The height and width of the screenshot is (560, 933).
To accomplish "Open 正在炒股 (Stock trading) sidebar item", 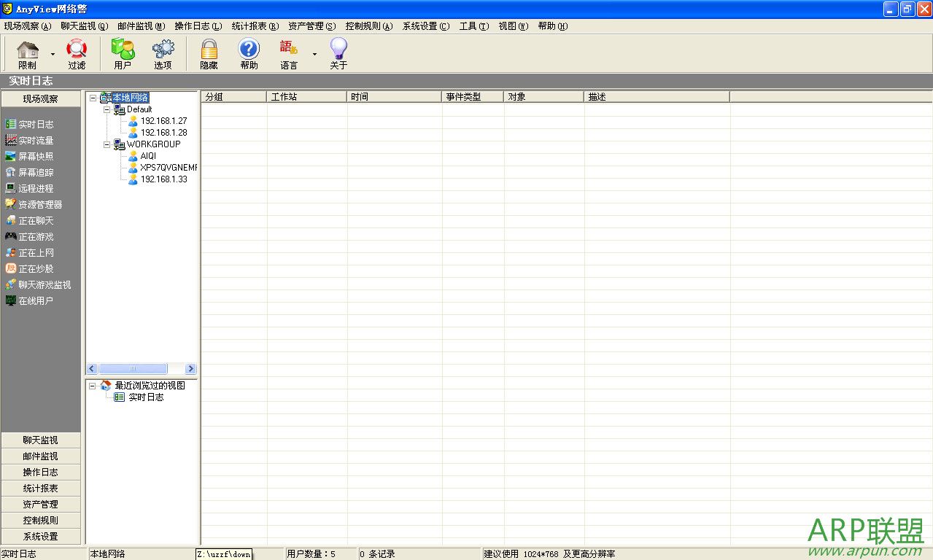I will tap(35, 269).
